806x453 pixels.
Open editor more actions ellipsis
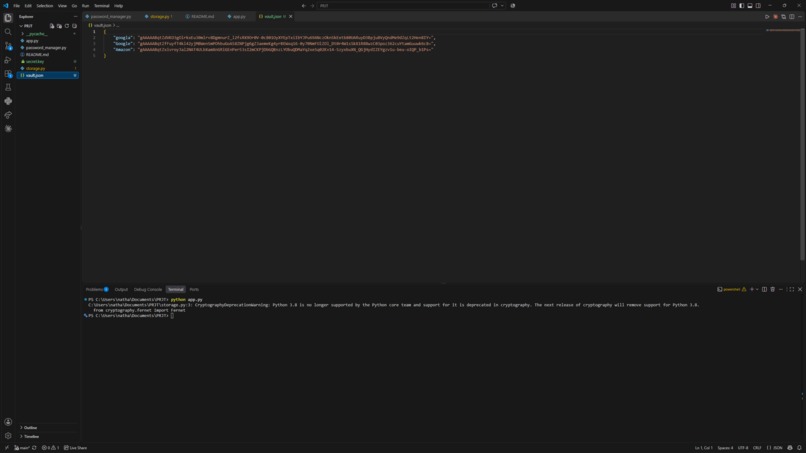tap(800, 16)
